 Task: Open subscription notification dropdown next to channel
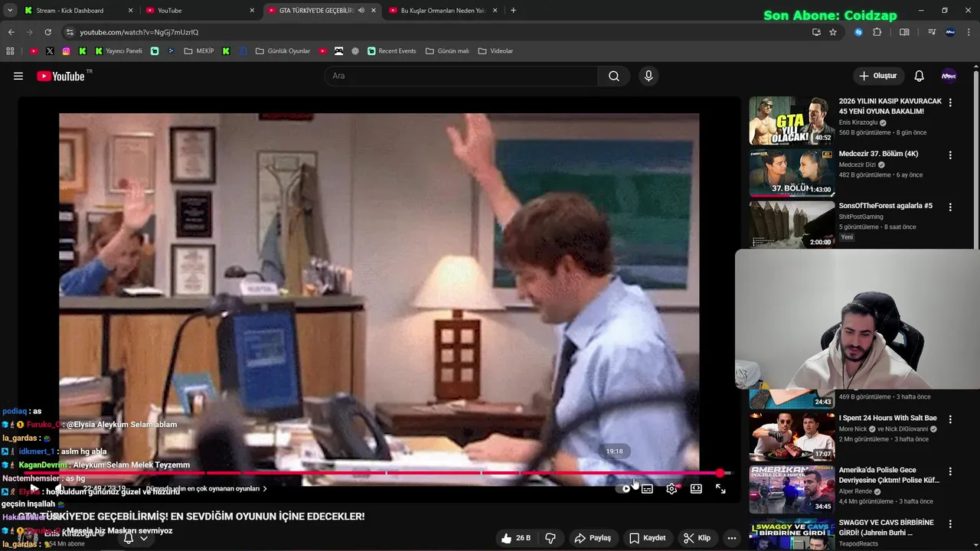pyautogui.click(x=143, y=538)
